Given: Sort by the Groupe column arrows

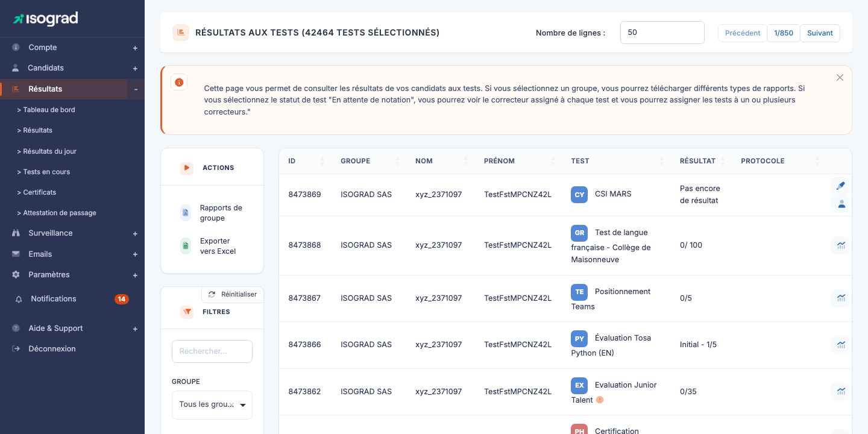Looking at the screenshot, I should 397,161.
